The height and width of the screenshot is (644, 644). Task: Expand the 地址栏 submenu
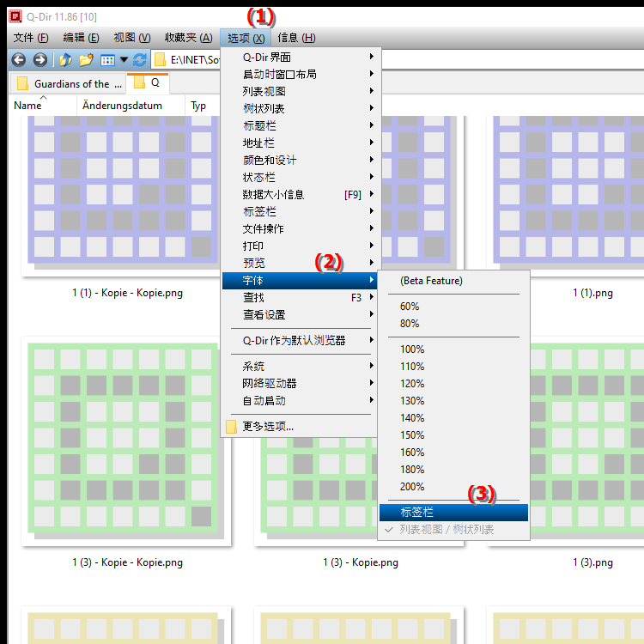click(300, 143)
